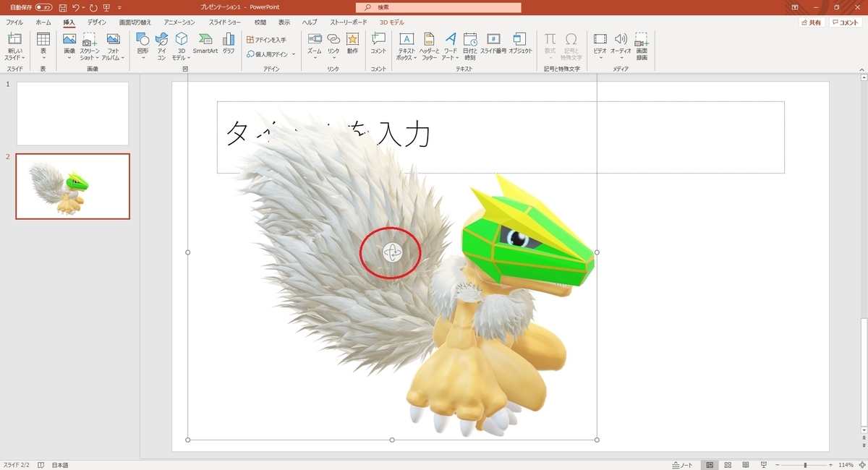Open the 画面切り替え transitions tab
This screenshot has height=470, width=868.
point(135,22)
